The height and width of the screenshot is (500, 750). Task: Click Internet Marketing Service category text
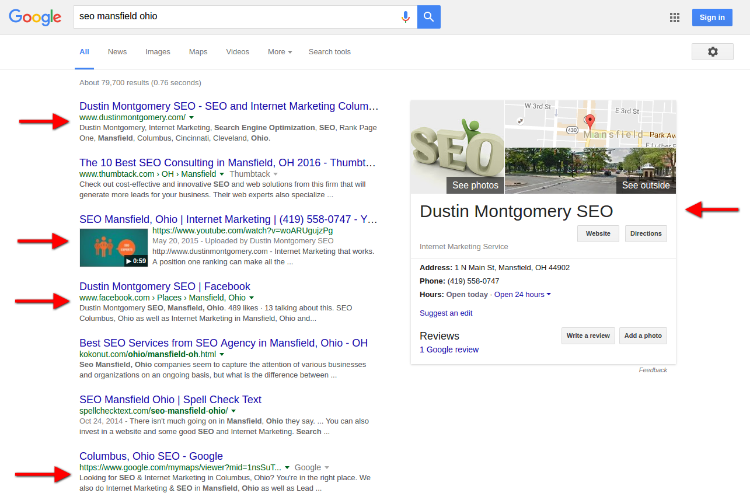coord(463,247)
